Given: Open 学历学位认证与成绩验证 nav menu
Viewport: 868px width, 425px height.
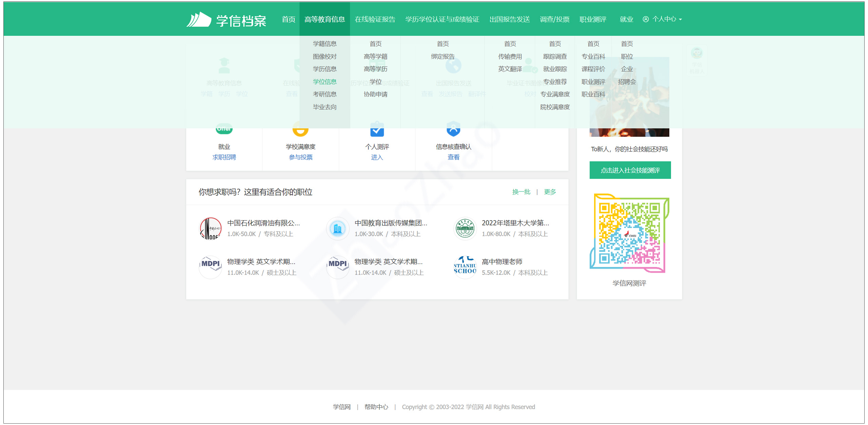Looking at the screenshot, I should click(442, 19).
